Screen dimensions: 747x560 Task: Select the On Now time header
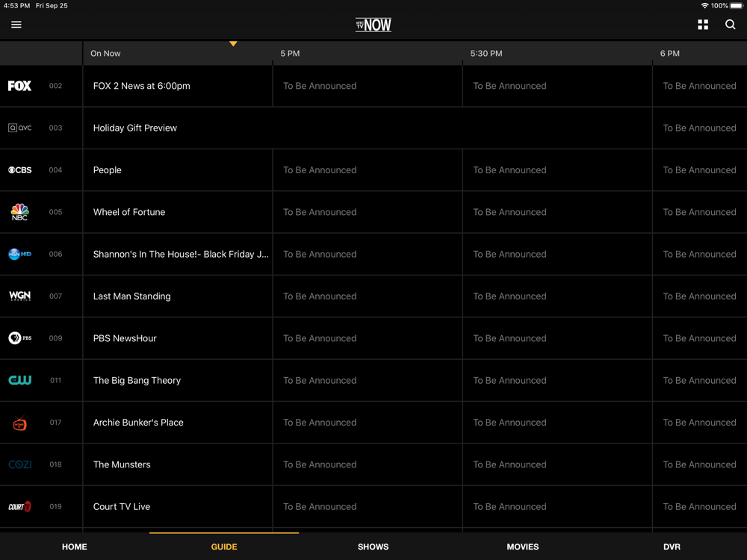pyautogui.click(x=105, y=53)
